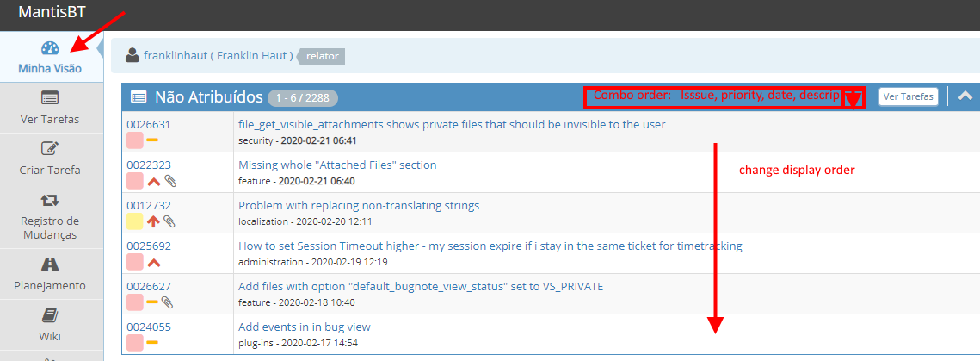This screenshot has width=980, height=361.
Task: Open Registro de Mudanças in sidebar
Action: (50, 200)
